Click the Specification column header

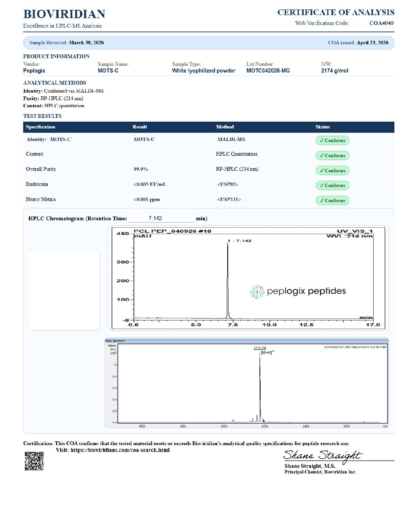point(40,127)
